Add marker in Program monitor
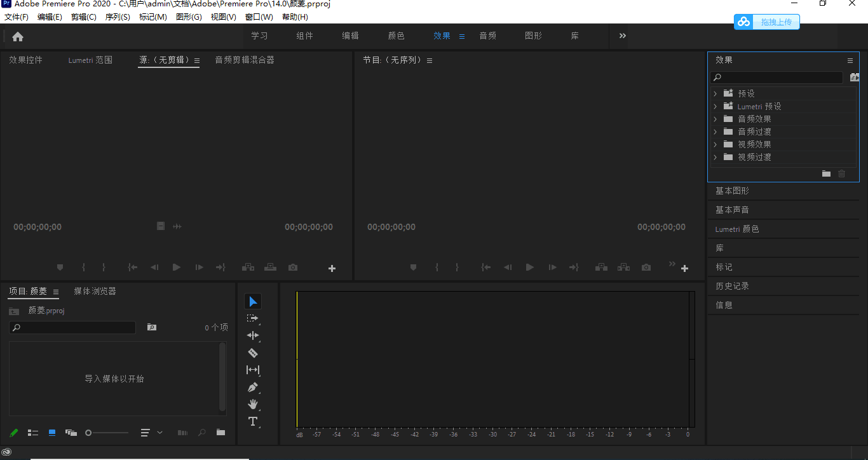The width and height of the screenshot is (868, 460). [414, 267]
